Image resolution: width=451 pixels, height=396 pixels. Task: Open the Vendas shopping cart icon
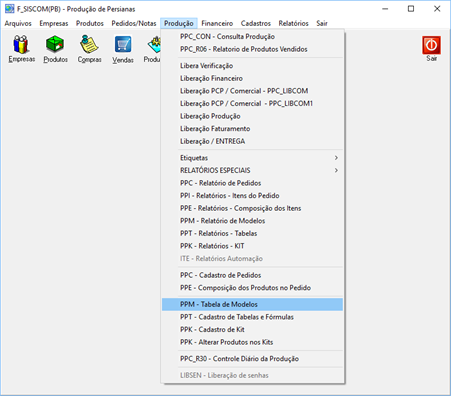[x=123, y=49]
